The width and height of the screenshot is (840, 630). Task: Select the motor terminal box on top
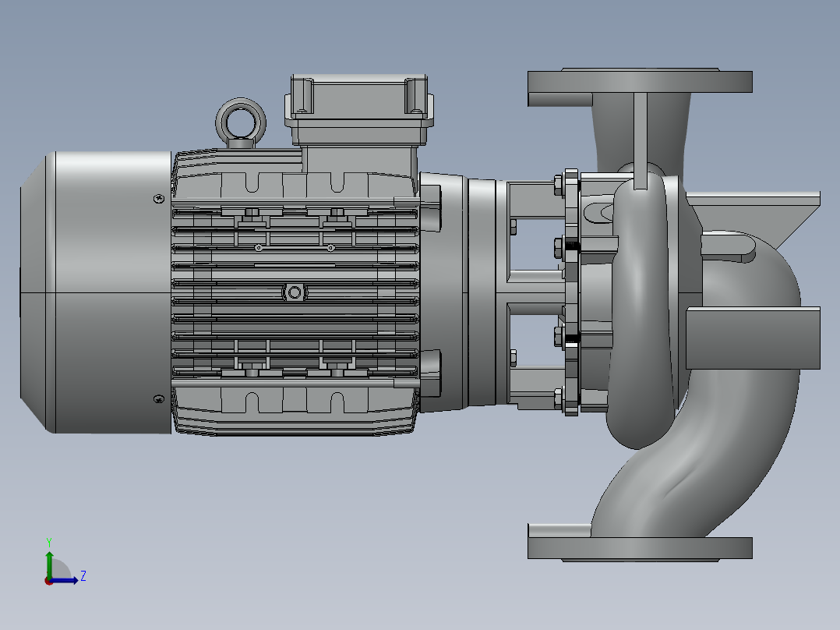(359, 110)
